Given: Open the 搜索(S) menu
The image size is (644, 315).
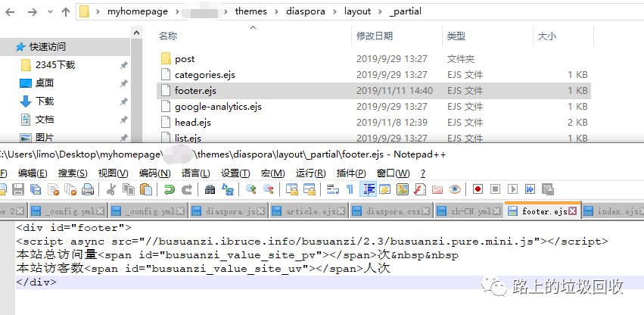Looking at the screenshot, I should [73, 173].
